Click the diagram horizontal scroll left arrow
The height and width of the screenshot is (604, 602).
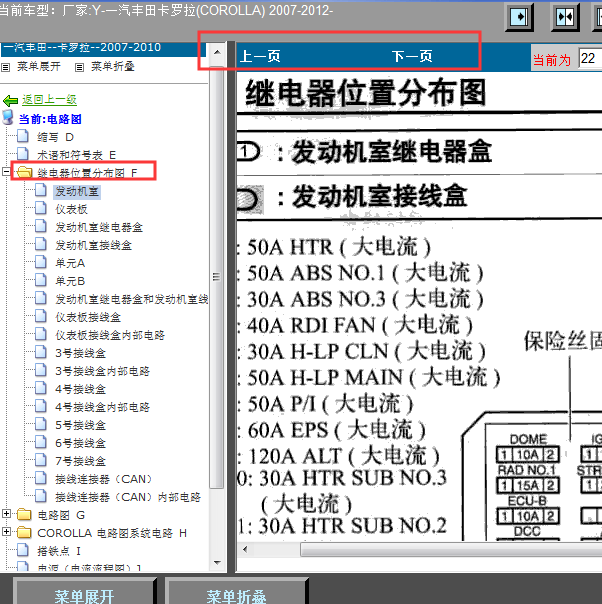pos(245,549)
